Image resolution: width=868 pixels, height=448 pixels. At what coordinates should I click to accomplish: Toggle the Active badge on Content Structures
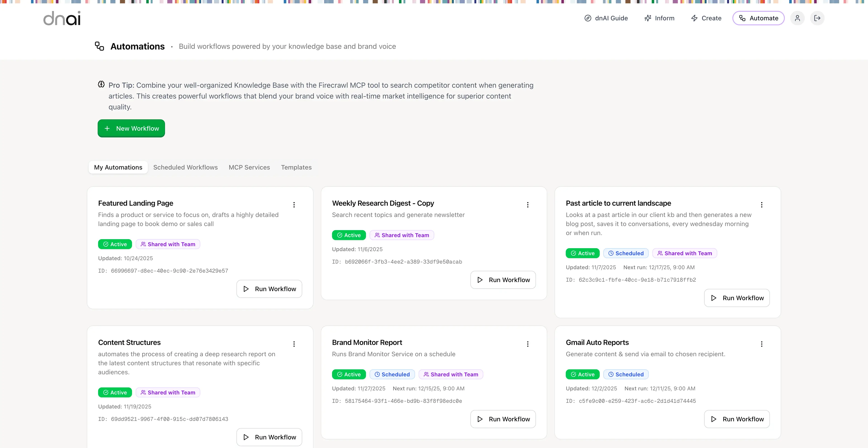click(x=115, y=392)
